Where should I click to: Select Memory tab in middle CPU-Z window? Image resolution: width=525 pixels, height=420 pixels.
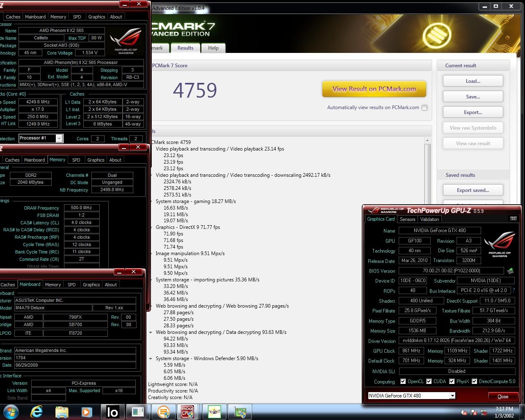tap(57, 160)
